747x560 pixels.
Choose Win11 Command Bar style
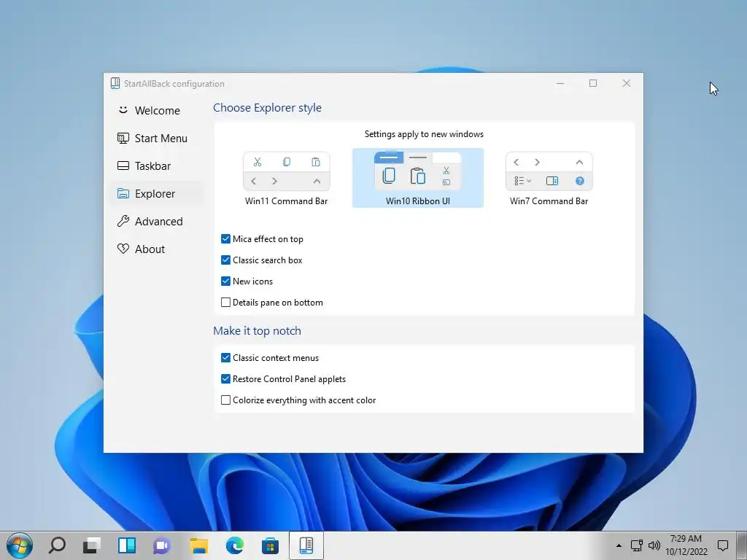(x=286, y=178)
